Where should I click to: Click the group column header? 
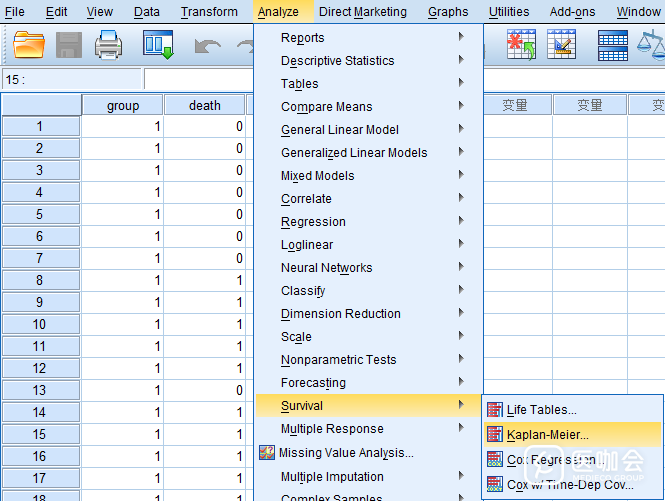pos(123,105)
